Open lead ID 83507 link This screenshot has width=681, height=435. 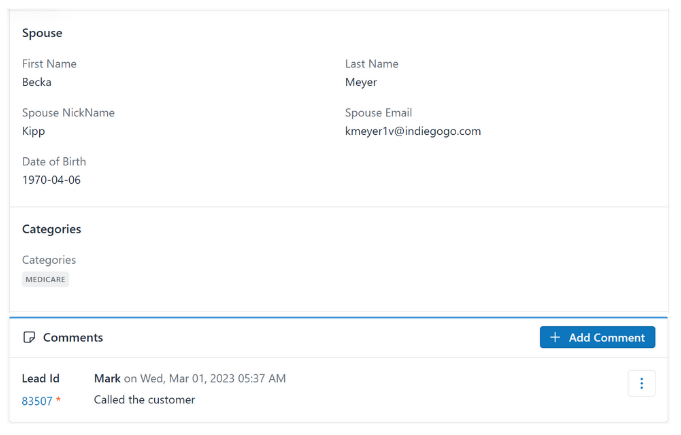tap(37, 401)
